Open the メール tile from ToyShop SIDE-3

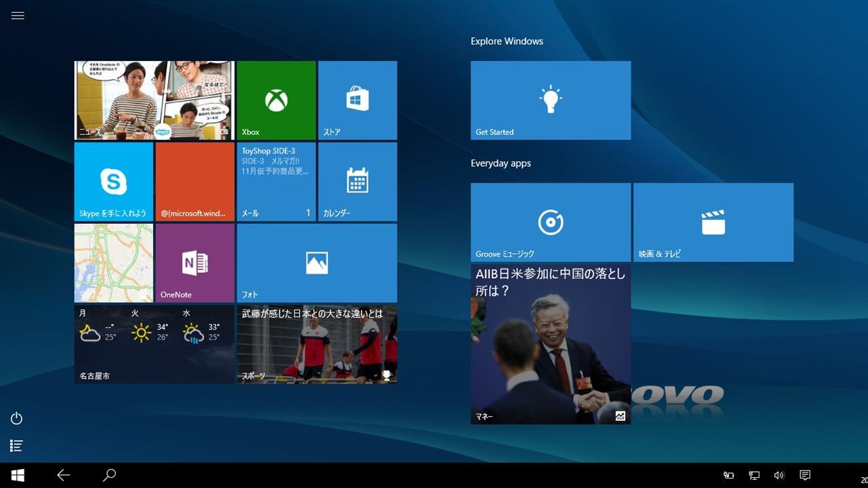(x=276, y=182)
